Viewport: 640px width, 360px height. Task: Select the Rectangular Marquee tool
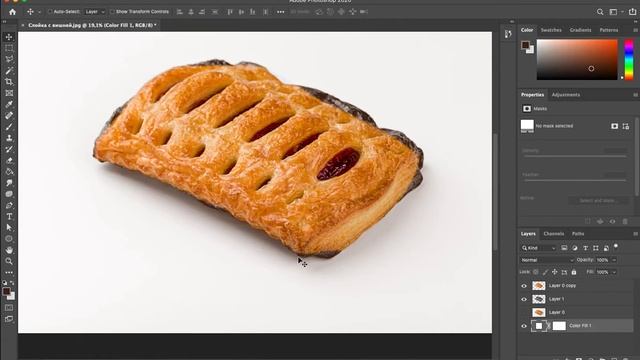pyautogui.click(x=9, y=48)
